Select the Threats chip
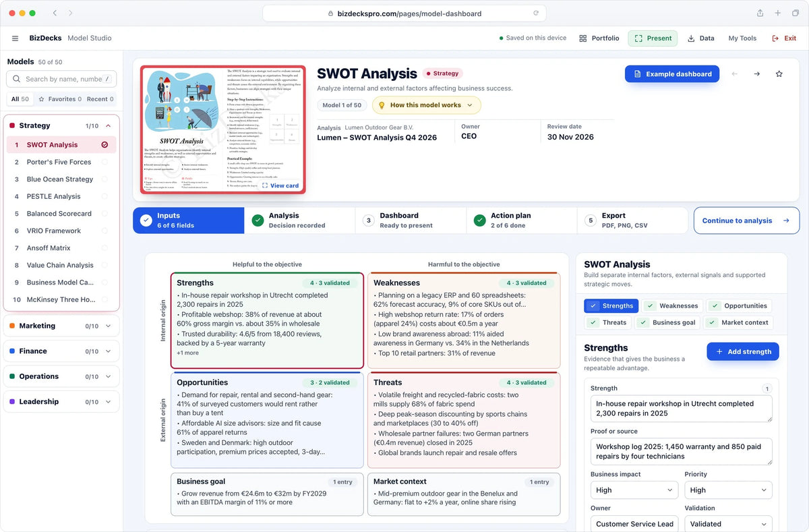Viewport: 809px width, 532px height. click(608, 322)
